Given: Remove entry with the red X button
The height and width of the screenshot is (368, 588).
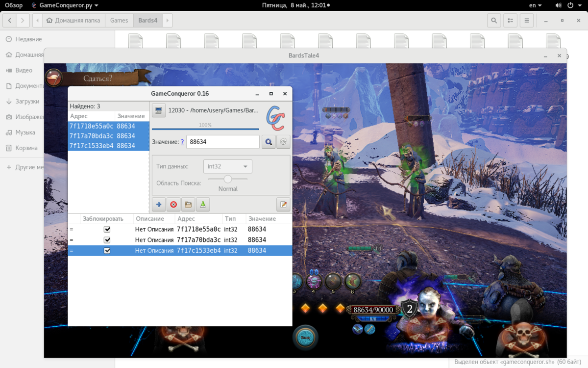Looking at the screenshot, I should (x=173, y=204).
